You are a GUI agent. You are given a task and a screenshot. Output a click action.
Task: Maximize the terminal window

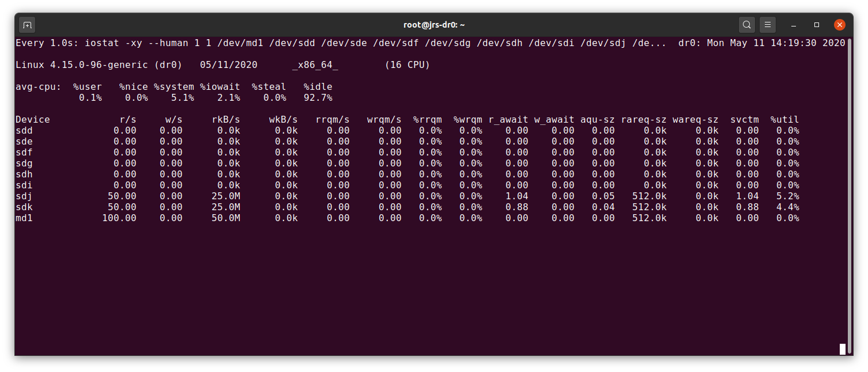pyautogui.click(x=817, y=25)
